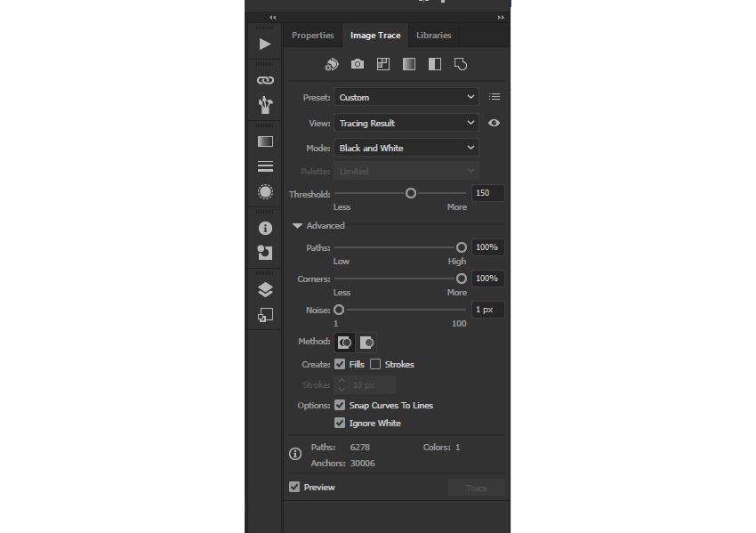Open the Layers panel icon
This screenshot has height=533, width=756.
point(265,289)
